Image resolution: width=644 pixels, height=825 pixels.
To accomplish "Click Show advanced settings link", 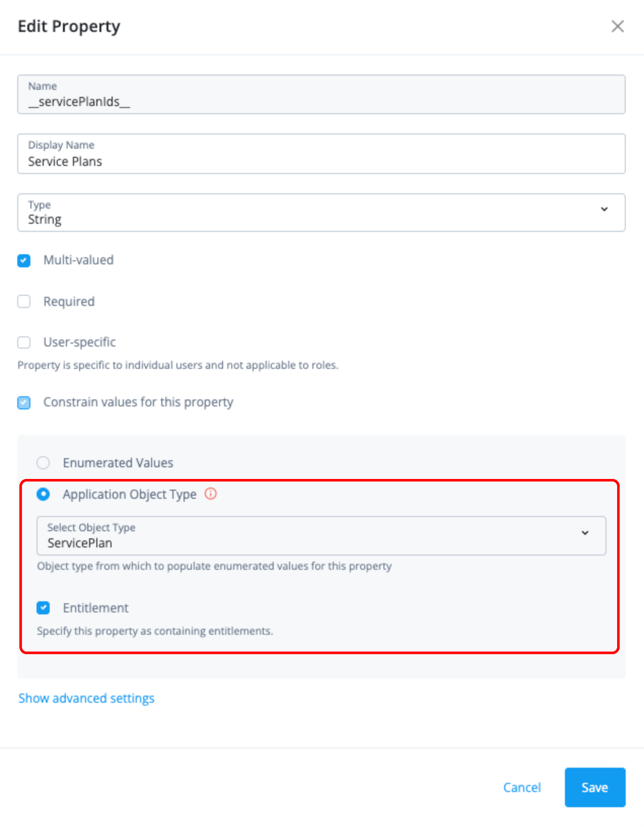I will [x=86, y=699].
